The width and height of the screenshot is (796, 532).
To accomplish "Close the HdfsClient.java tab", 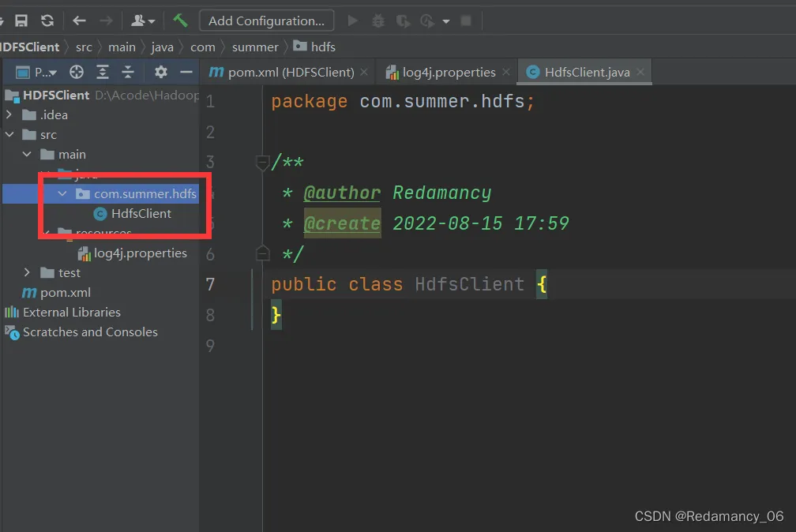I will point(640,73).
